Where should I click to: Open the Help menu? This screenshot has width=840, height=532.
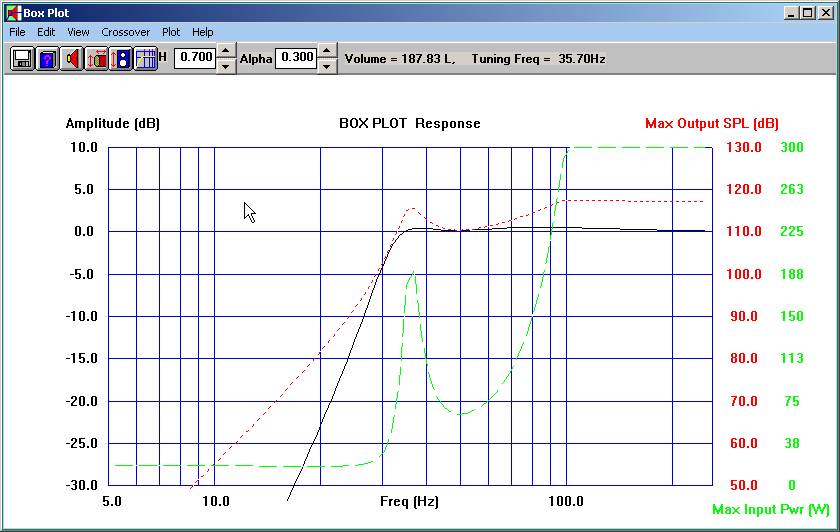pos(203,32)
